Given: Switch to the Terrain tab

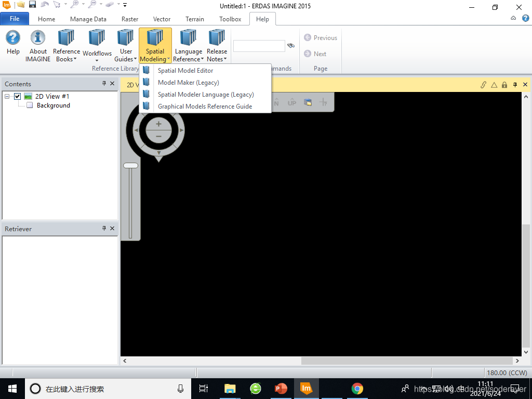Looking at the screenshot, I should point(195,19).
